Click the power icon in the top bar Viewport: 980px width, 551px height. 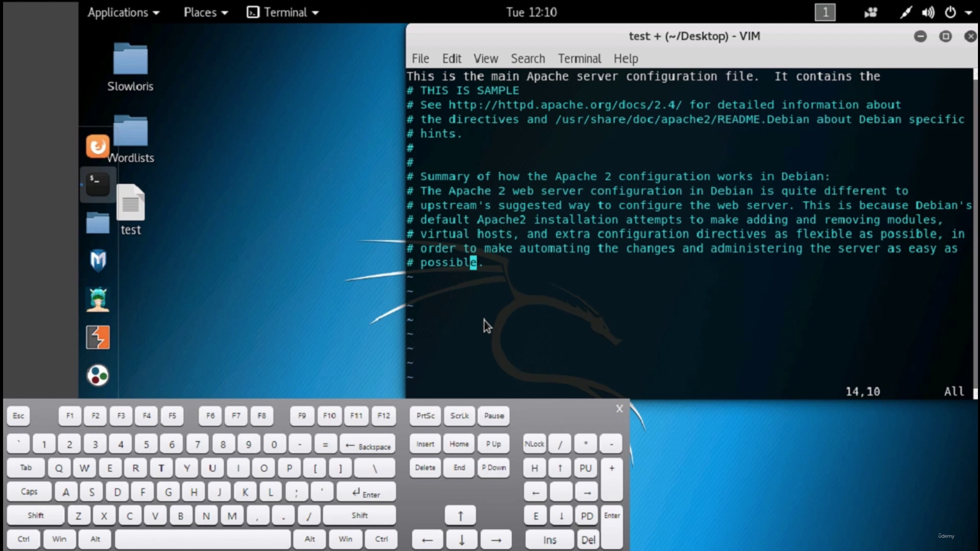(x=950, y=12)
